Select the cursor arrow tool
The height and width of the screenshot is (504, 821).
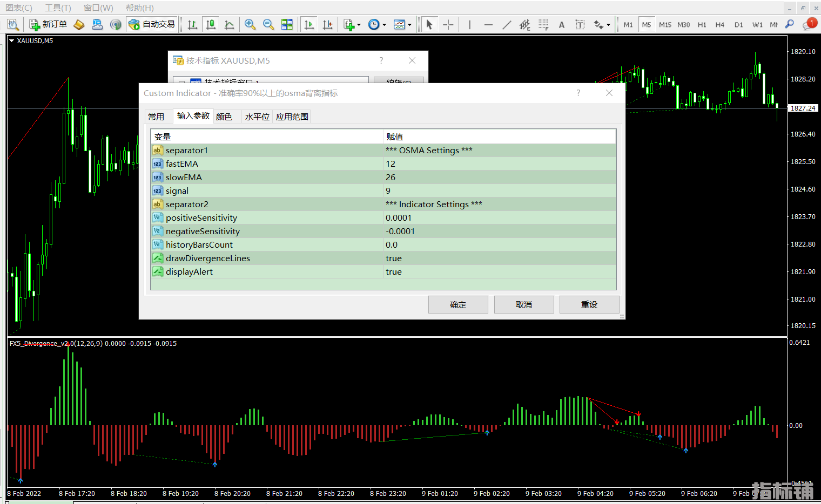429,24
